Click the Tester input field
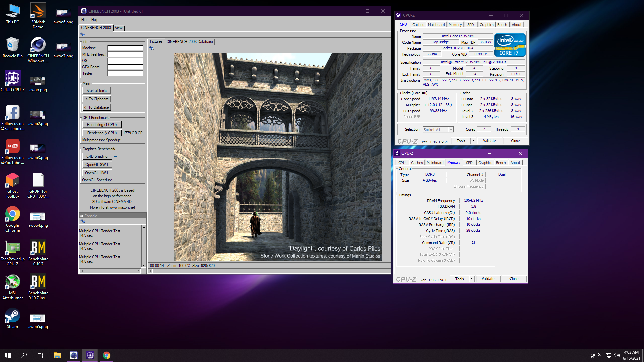644x362 pixels. (125, 73)
